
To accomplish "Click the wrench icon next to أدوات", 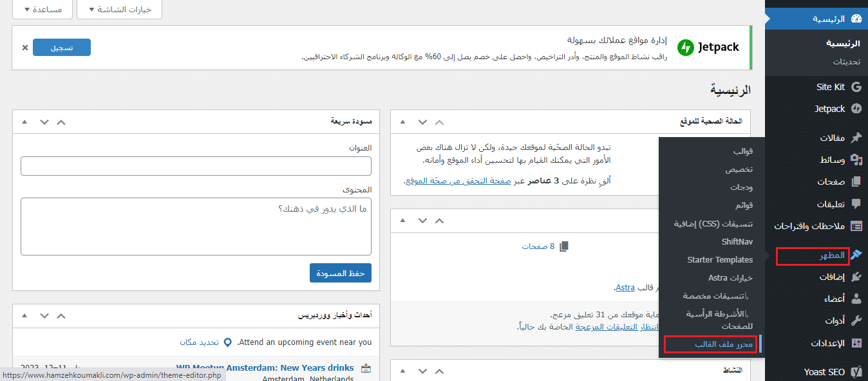I will coord(856,321).
